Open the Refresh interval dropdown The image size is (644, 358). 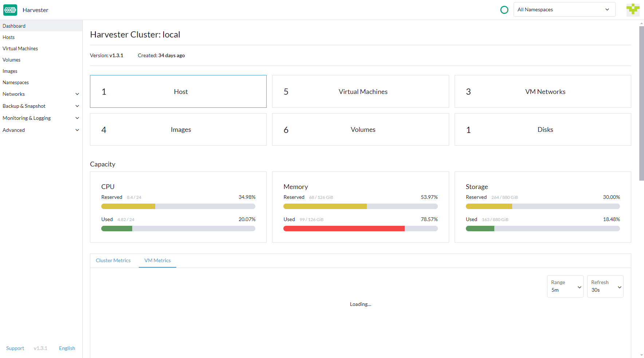(x=605, y=286)
